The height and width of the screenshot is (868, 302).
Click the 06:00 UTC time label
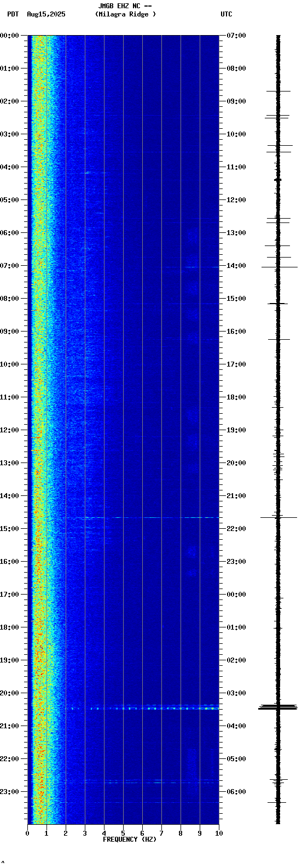236,792
